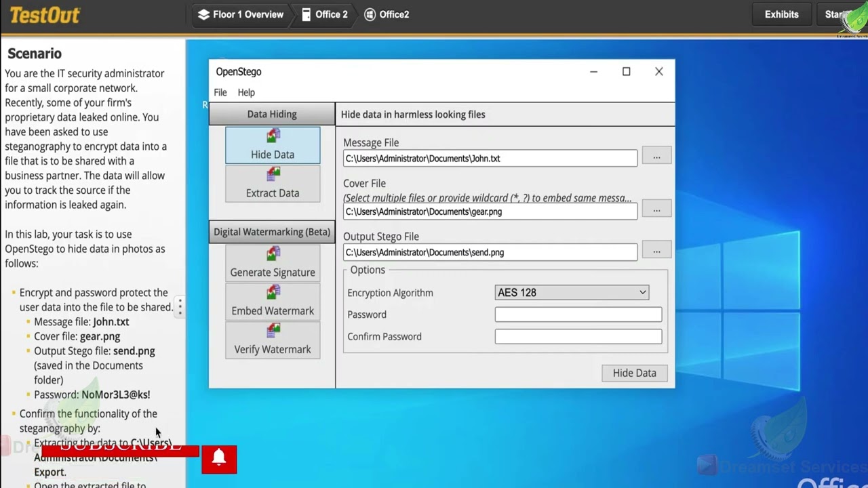The height and width of the screenshot is (488, 868).
Task: Click the Confirm Password input field
Action: (x=578, y=337)
